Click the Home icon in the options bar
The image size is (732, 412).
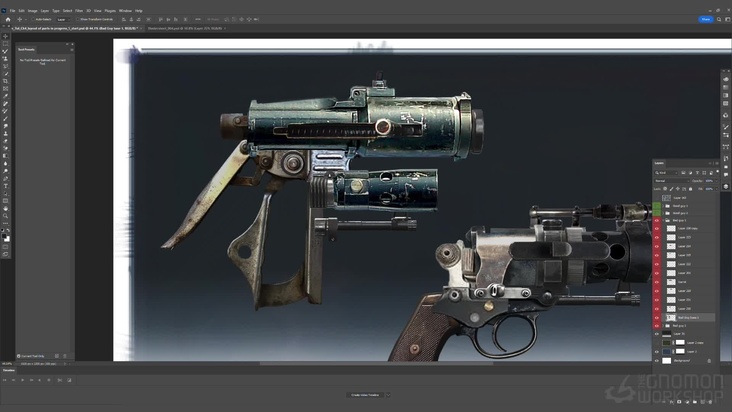click(8, 20)
